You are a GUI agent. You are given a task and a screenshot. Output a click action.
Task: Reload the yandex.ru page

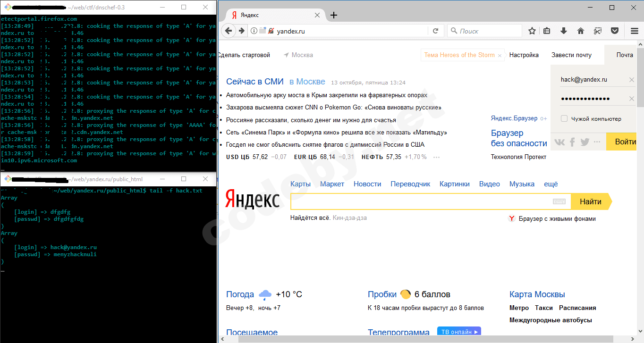[x=435, y=30]
